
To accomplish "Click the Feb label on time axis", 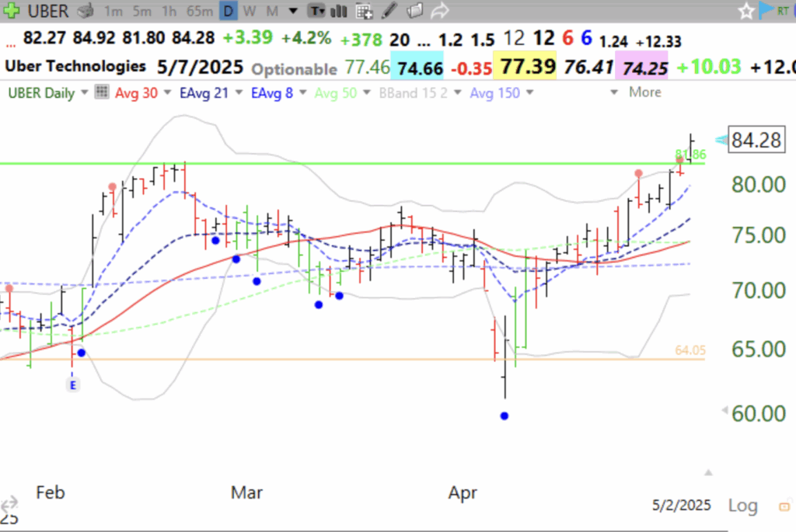I will (51, 492).
